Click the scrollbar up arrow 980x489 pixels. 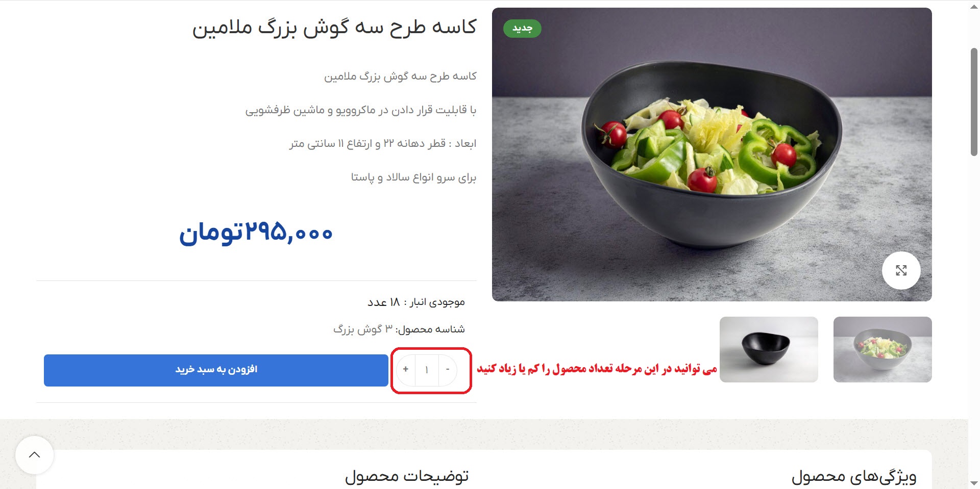coord(974,7)
